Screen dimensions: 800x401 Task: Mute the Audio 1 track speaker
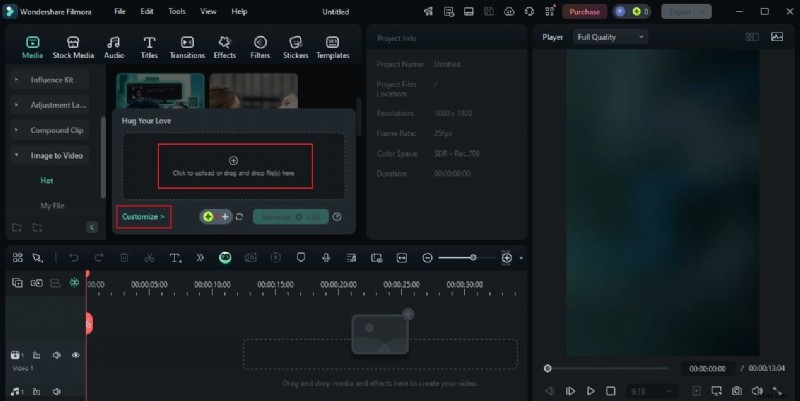(x=56, y=391)
